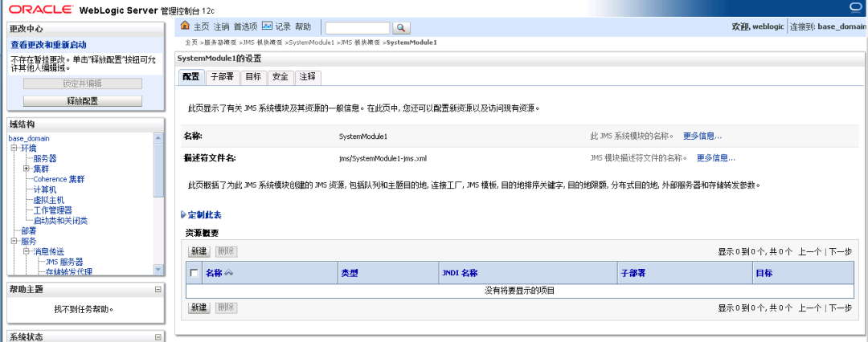This screenshot has height=342, width=868.
Task: Click the lower 删除 button below table
Action: pos(226,307)
